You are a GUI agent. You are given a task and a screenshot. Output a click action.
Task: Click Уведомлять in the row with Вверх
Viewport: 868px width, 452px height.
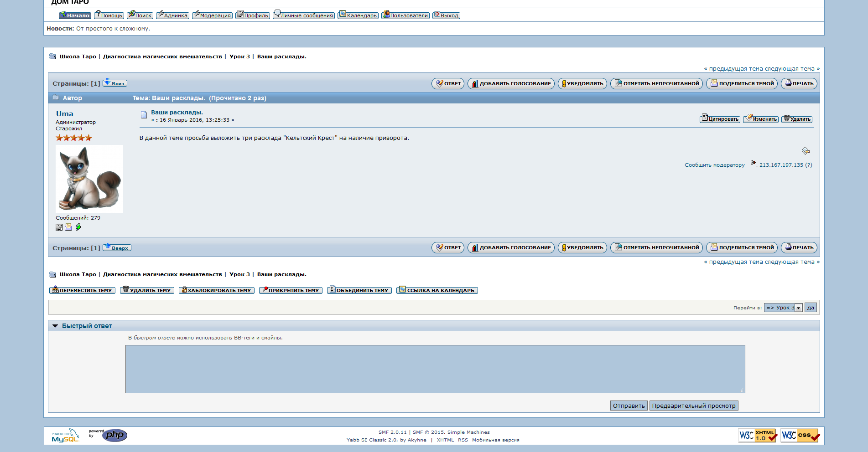coord(582,247)
